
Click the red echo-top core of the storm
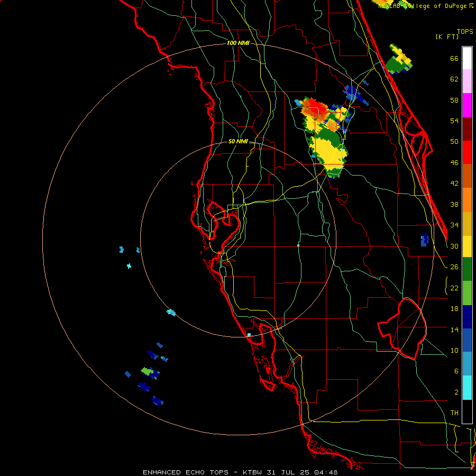click(317, 106)
